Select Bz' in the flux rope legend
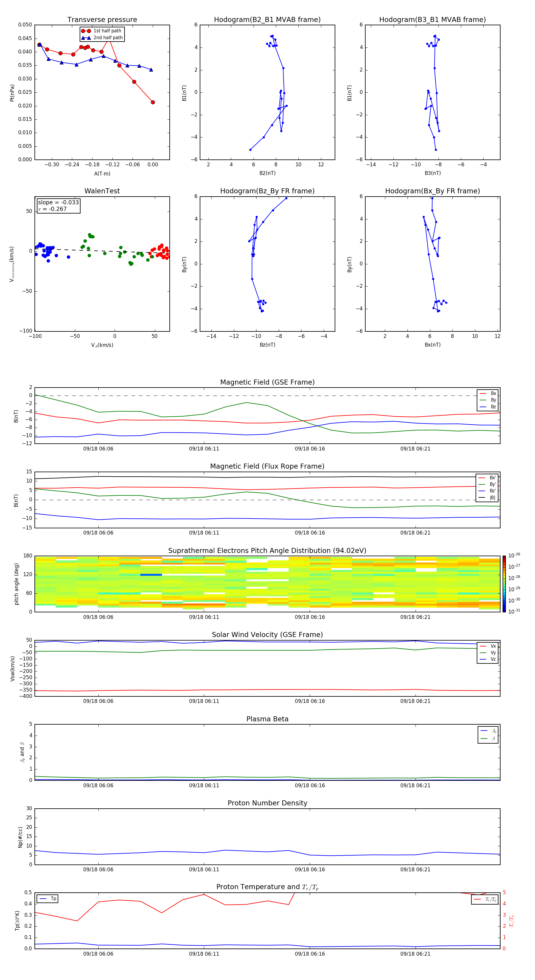Screen dimensions: 535x980 tap(487, 491)
